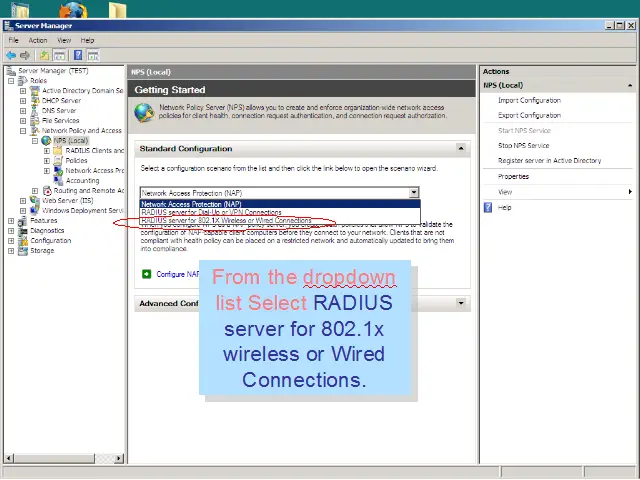Click the Up one level toolbar icon
This screenshot has height=480, width=640.
[x=44, y=56]
